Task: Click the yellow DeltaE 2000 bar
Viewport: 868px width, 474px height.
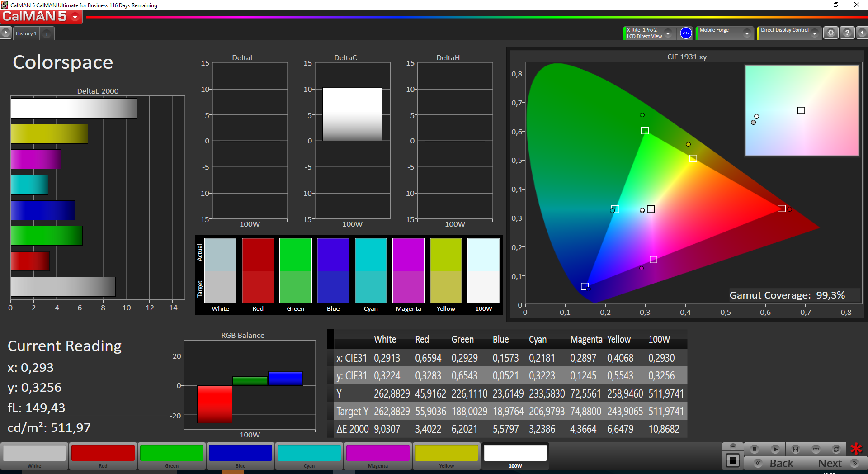Action: (x=49, y=134)
